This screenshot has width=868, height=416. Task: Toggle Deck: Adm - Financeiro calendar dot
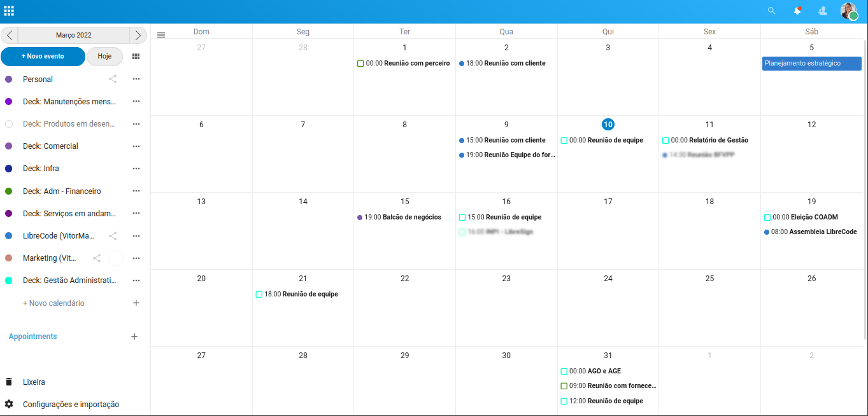[x=9, y=191]
